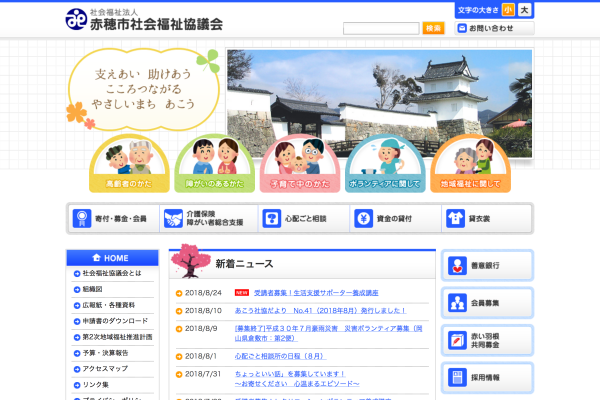Click the question mark icon for 心配ごと相談
The width and height of the screenshot is (600, 400).
click(272, 219)
